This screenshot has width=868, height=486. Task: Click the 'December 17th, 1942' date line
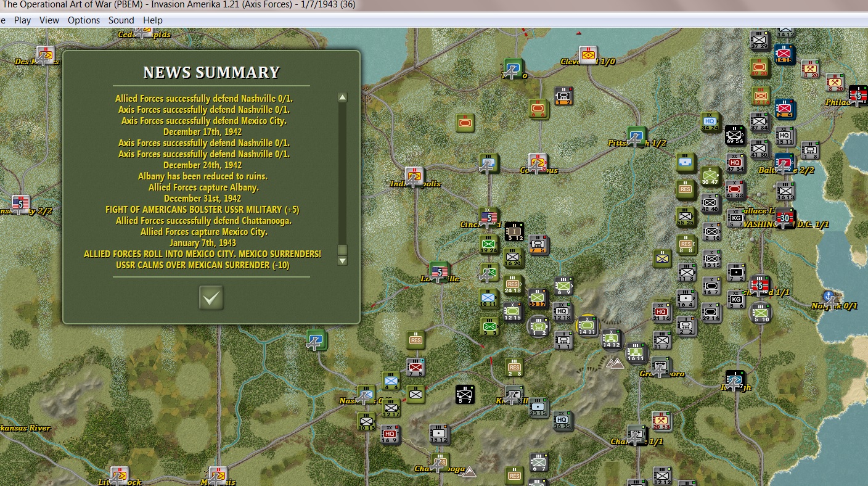203,132
